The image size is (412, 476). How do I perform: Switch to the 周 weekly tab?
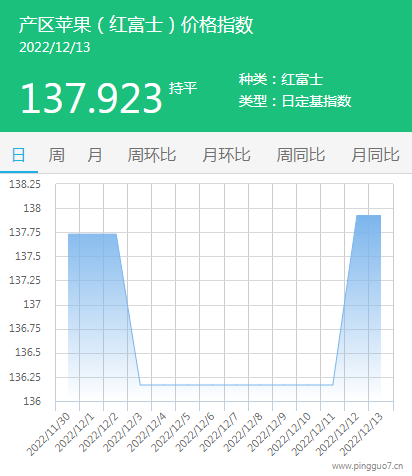pos(57,155)
